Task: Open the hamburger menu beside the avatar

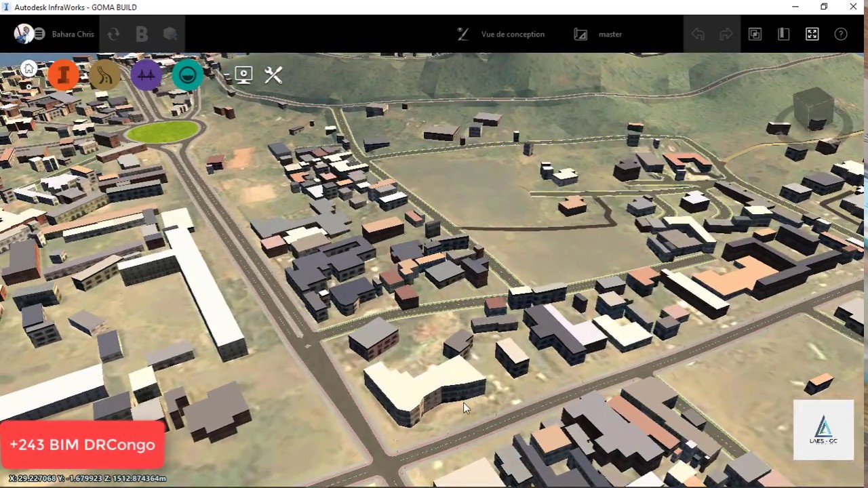Action: point(39,34)
